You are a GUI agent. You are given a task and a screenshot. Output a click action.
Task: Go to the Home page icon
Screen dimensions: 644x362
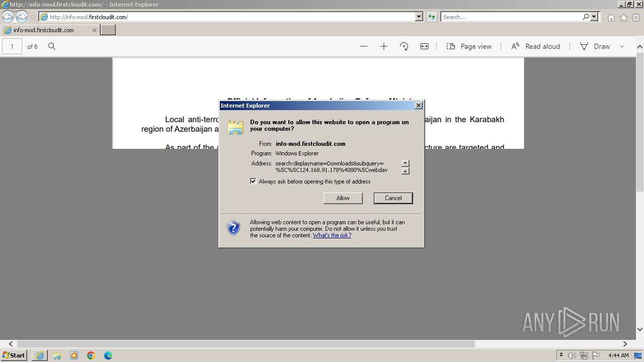(x=611, y=18)
